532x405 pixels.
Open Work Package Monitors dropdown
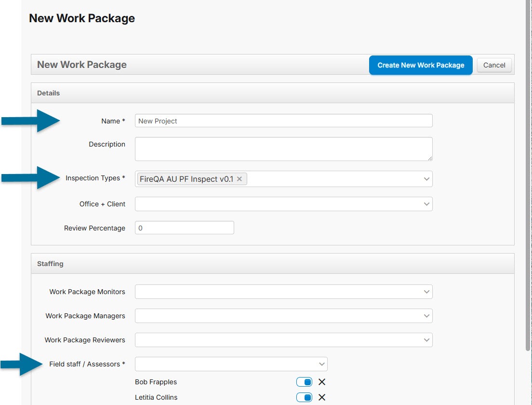tap(426, 292)
